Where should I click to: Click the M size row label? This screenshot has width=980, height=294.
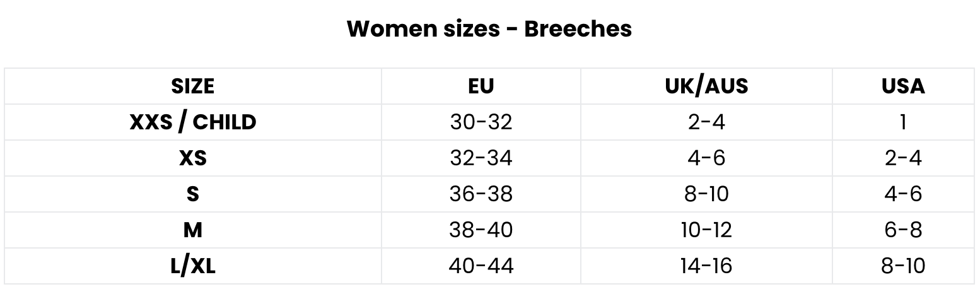(193, 230)
